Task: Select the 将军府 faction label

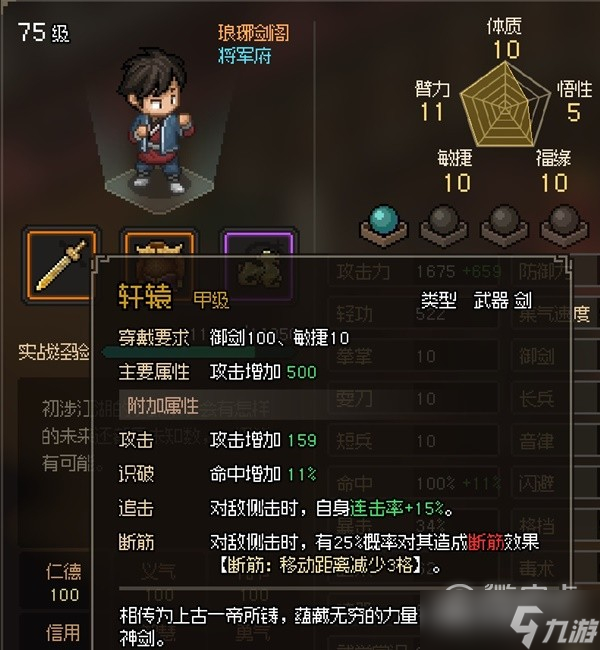Action: click(x=245, y=55)
